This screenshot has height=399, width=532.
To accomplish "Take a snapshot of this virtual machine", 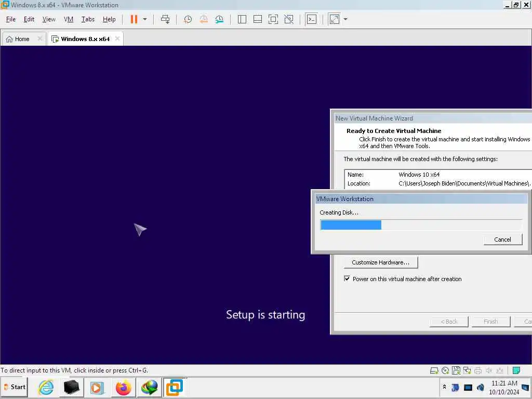I will pyautogui.click(x=188, y=19).
